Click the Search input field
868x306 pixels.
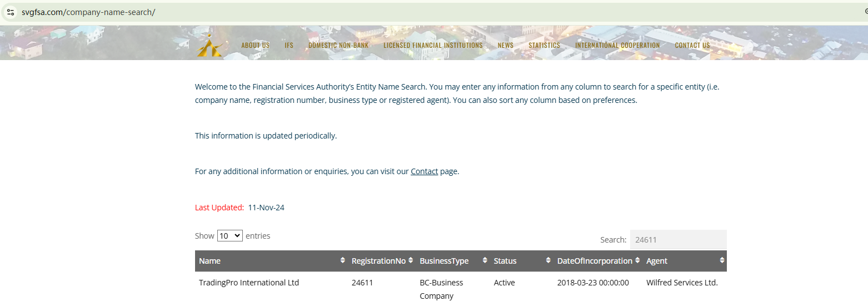click(x=678, y=240)
